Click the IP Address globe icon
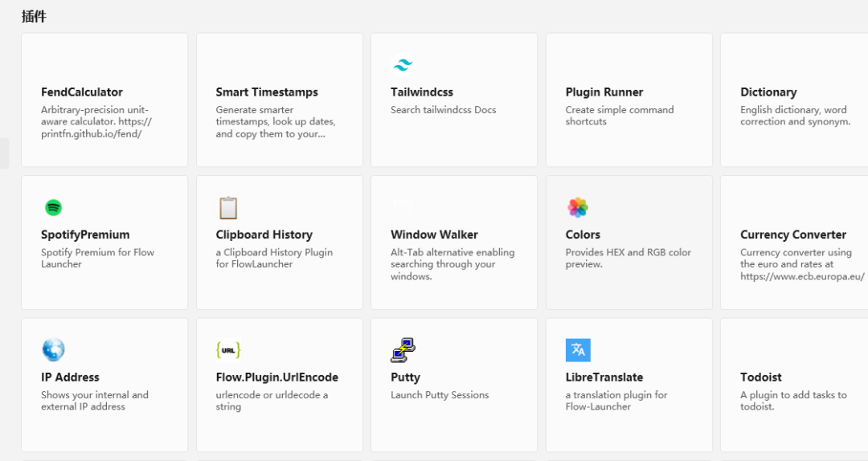 tap(53, 350)
